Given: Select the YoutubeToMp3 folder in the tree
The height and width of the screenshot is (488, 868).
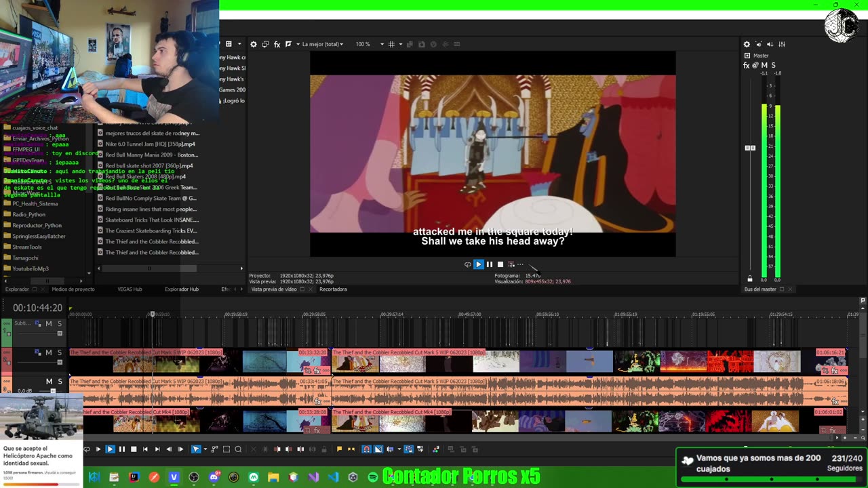Looking at the screenshot, I should (31, 268).
